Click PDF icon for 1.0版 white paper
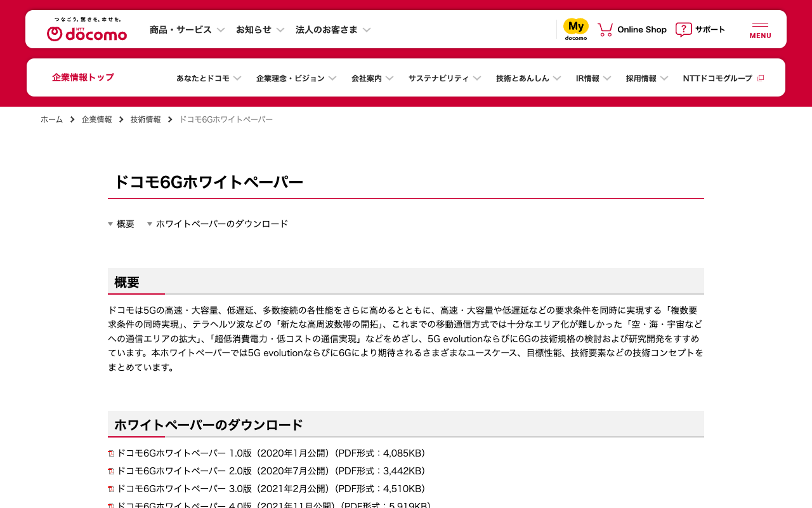The image size is (812, 508). pos(111,453)
